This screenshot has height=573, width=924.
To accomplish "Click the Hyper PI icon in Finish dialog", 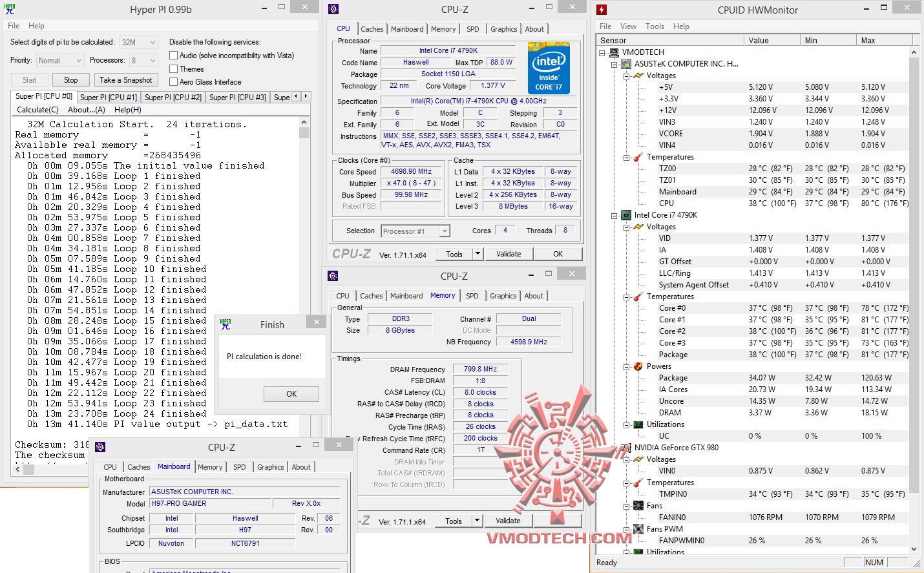I will point(226,324).
